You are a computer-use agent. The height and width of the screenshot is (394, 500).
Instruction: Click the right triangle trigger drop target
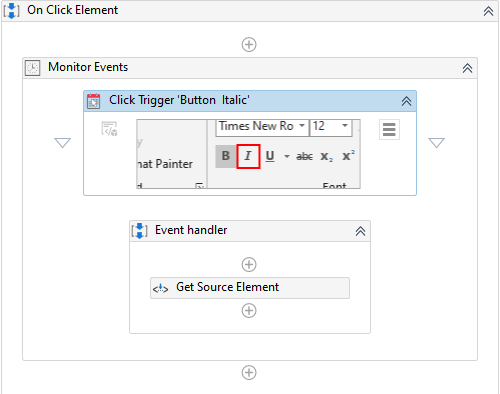(x=436, y=142)
